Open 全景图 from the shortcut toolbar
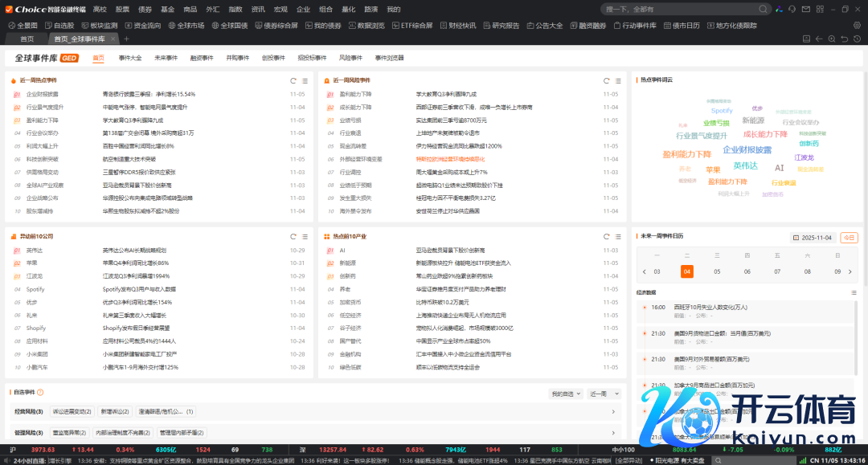Screen dimensions: 868x465 (23, 26)
